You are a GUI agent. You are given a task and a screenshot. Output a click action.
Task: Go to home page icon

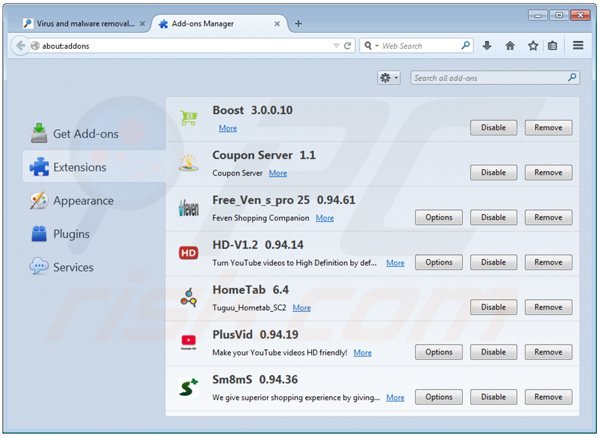(x=510, y=46)
